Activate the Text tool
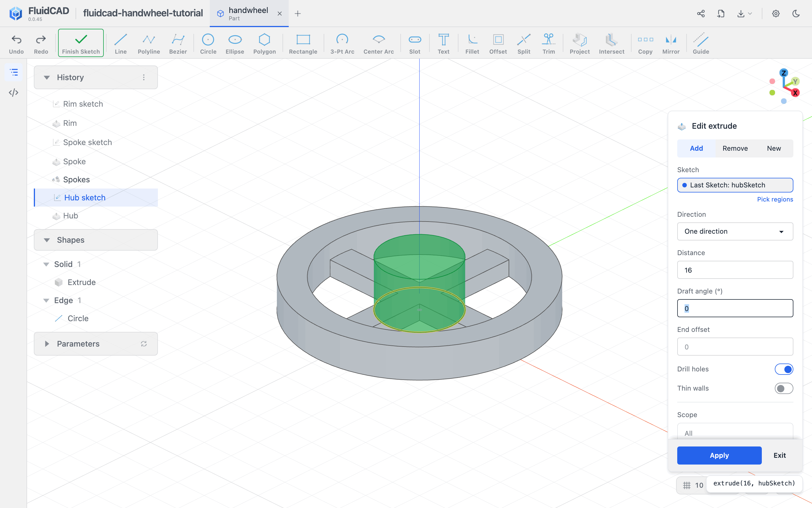812x508 pixels. tap(443, 43)
